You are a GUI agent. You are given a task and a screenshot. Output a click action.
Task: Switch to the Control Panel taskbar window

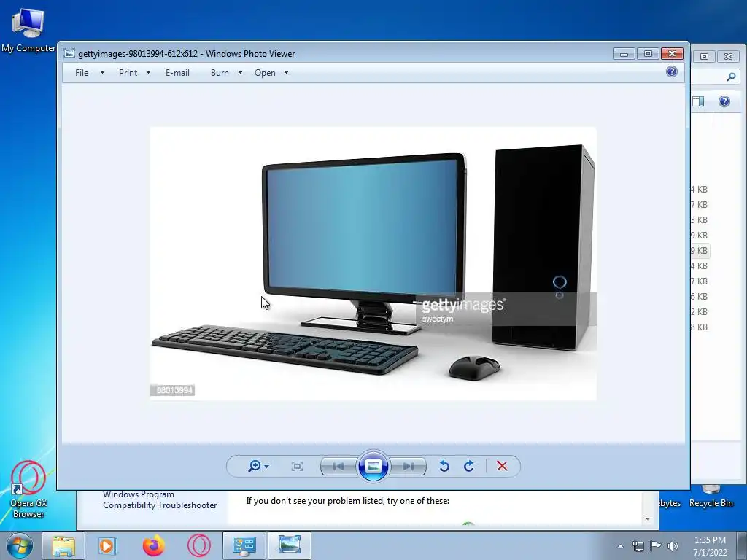coord(244,545)
